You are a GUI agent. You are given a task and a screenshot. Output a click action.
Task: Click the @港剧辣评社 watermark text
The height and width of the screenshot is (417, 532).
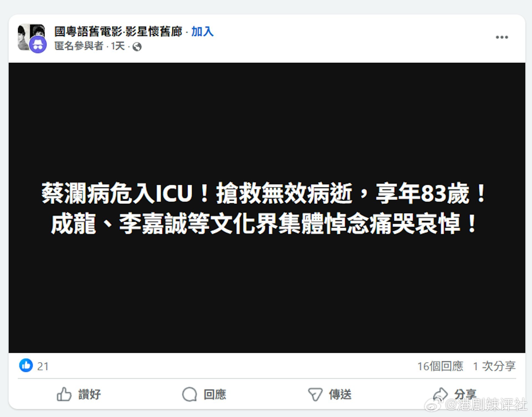click(486, 405)
